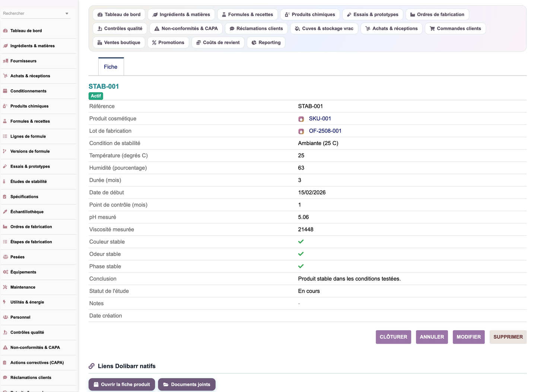538x392 pixels.
Task: Click the Personnel users icon
Action: [5, 317]
